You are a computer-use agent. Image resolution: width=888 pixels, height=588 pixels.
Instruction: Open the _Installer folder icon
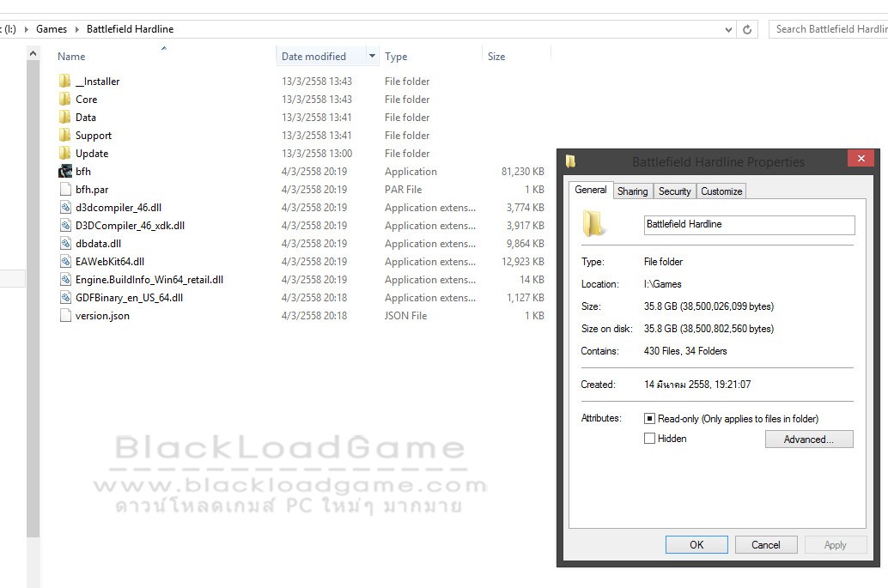click(x=65, y=81)
